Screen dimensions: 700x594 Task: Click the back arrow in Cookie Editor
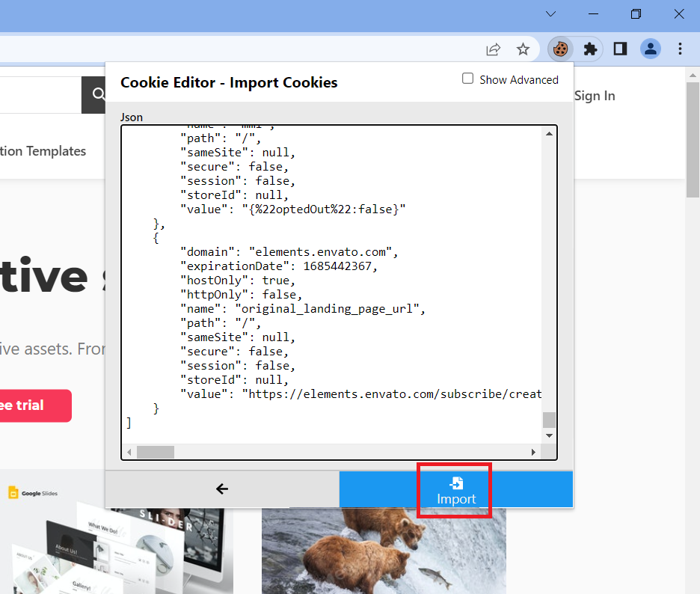tap(222, 489)
